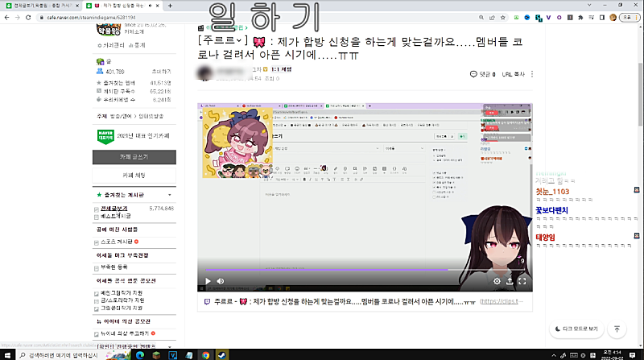This screenshot has height=360, width=644.
Task: Open the 댓글 0 comments link
Action: point(482,74)
